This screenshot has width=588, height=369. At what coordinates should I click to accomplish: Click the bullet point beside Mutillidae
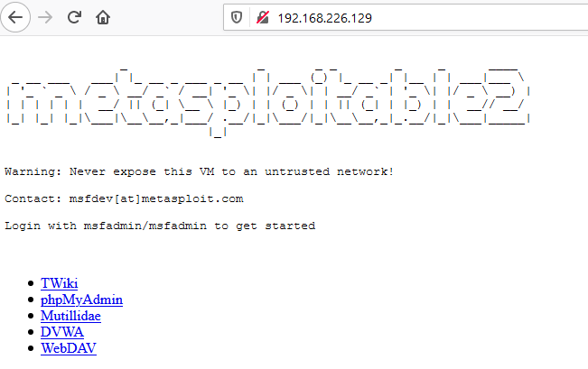click(31, 316)
